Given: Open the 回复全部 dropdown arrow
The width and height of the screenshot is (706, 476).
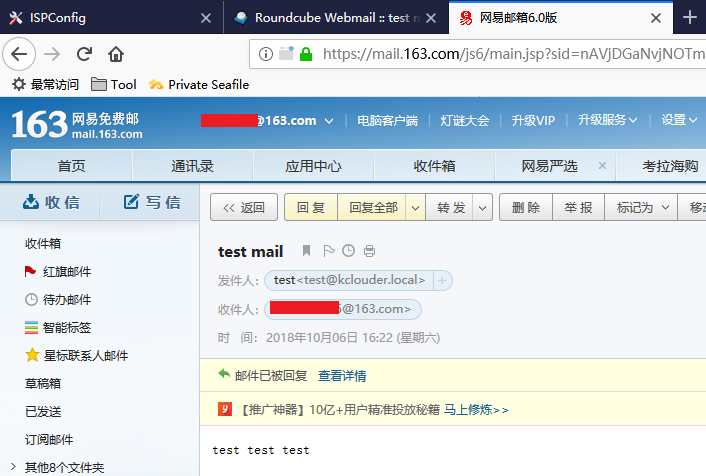Looking at the screenshot, I should [x=415, y=208].
